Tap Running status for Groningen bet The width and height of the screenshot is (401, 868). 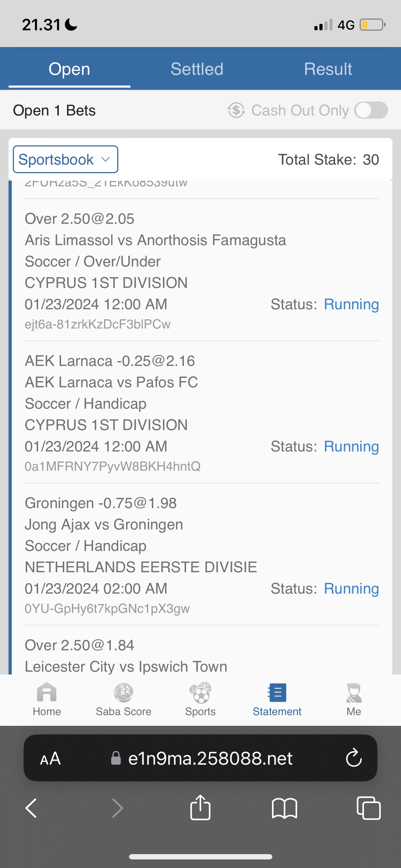point(351,589)
